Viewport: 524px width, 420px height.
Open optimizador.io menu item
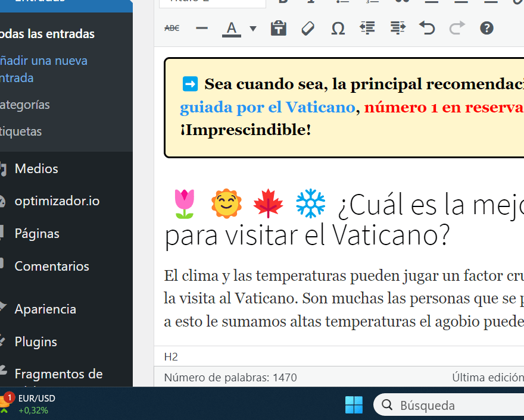[57, 201]
